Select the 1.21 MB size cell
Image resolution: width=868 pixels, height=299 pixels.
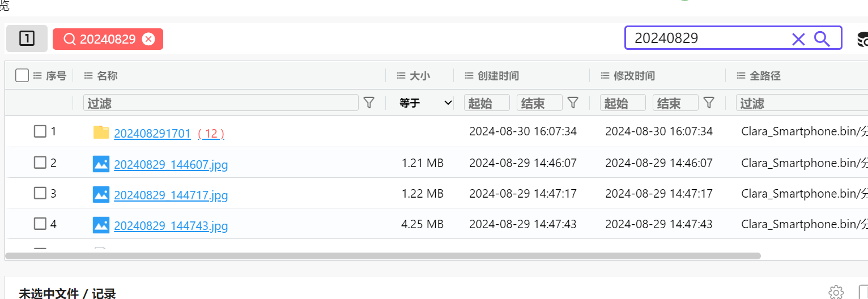pos(422,163)
